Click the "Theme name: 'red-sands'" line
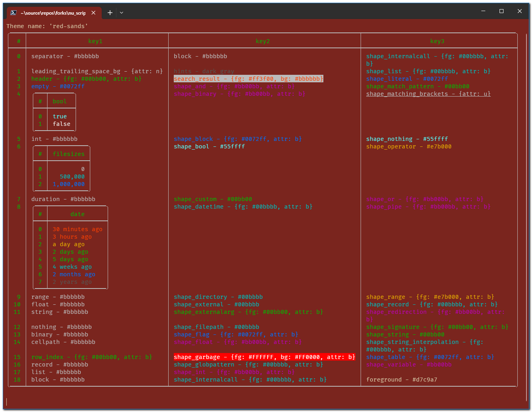The height and width of the screenshot is (412, 532). (x=47, y=26)
